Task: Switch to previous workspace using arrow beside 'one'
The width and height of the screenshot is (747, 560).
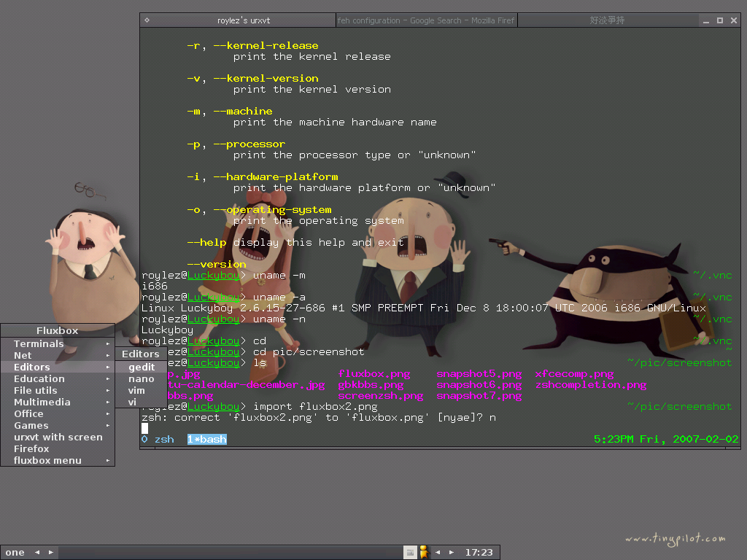Action: (x=37, y=553)
